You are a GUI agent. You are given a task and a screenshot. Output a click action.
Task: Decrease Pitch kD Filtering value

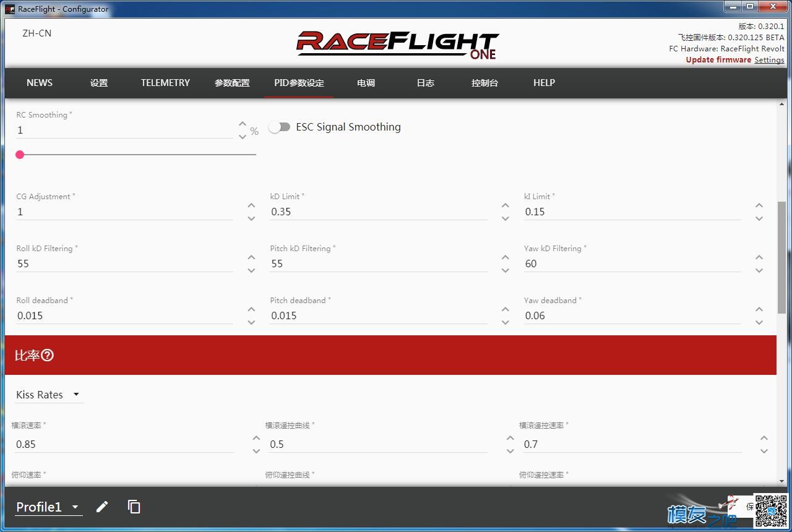pyautogui.click(x=506, y=270)
